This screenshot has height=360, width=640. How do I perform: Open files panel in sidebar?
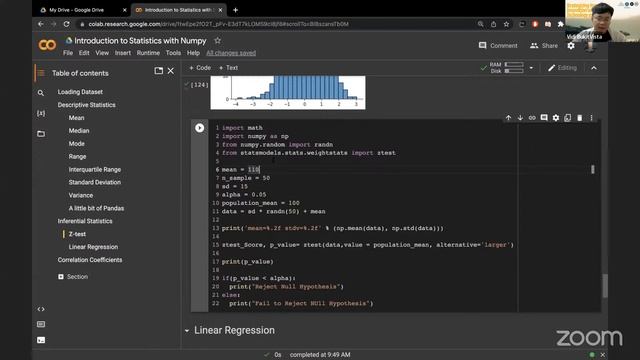pyautogui.click(x=41, y=134)
